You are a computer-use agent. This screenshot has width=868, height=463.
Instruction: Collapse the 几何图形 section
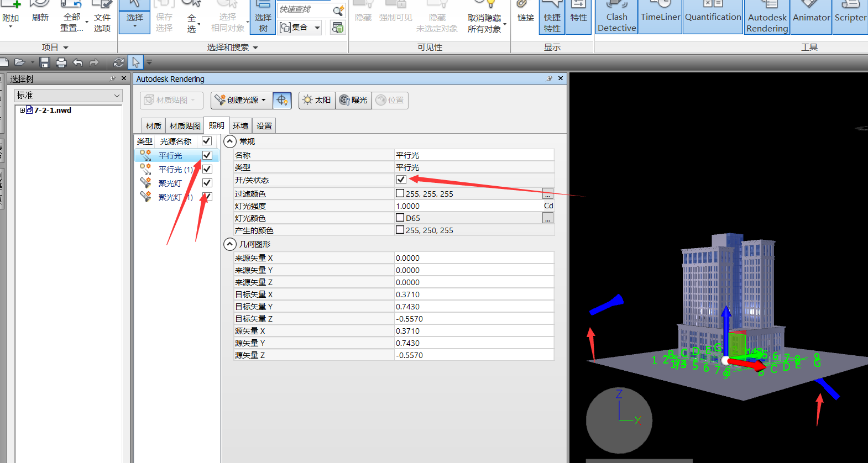pos(230,244)
